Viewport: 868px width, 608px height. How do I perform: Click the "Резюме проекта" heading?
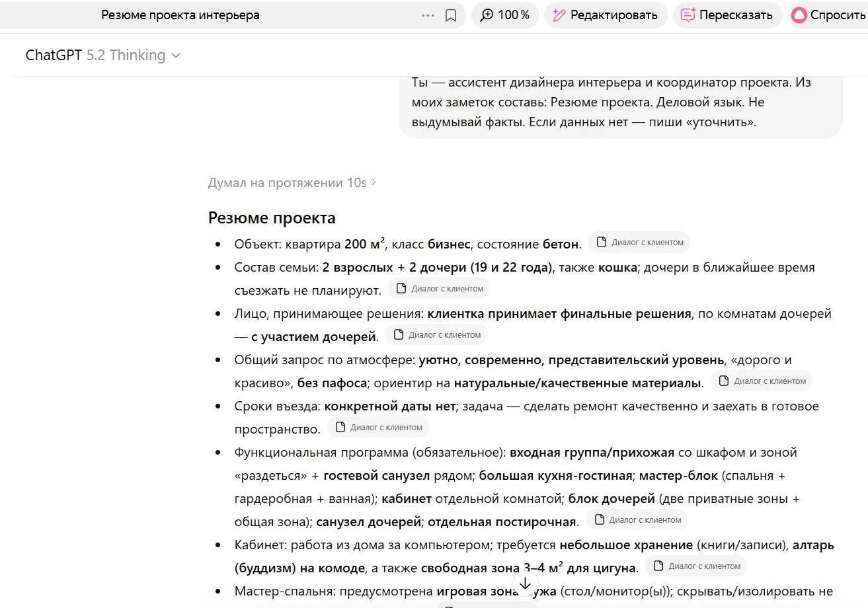(272, 217)
